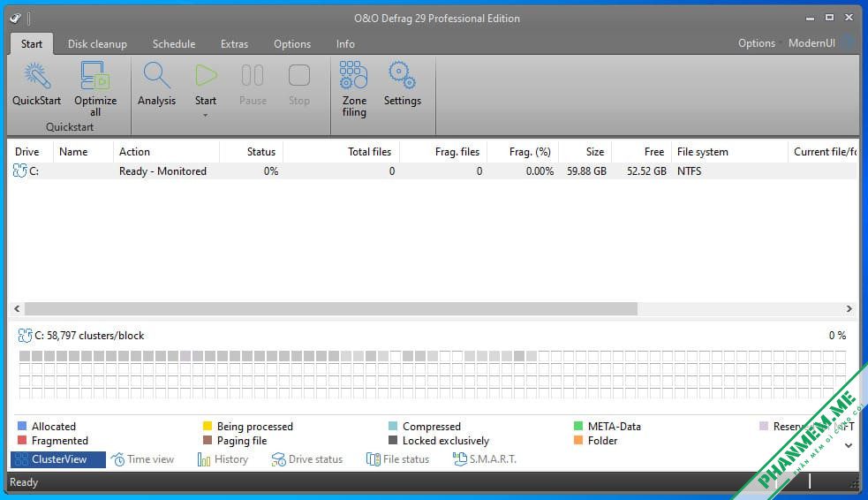This screenshot has height=500, width=868.
Task: Click the 'NTFS' file system cell
Action: [x=690, y=171]
